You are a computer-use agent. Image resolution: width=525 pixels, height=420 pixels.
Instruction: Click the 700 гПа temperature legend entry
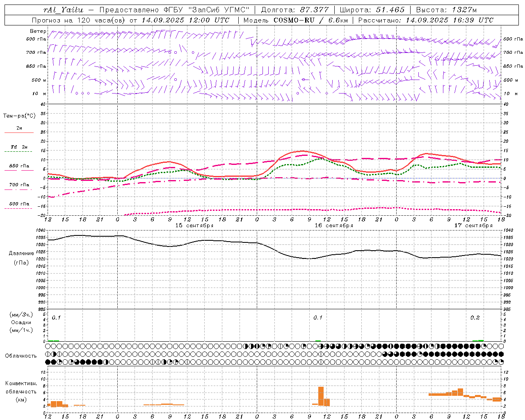click(19, 185)
